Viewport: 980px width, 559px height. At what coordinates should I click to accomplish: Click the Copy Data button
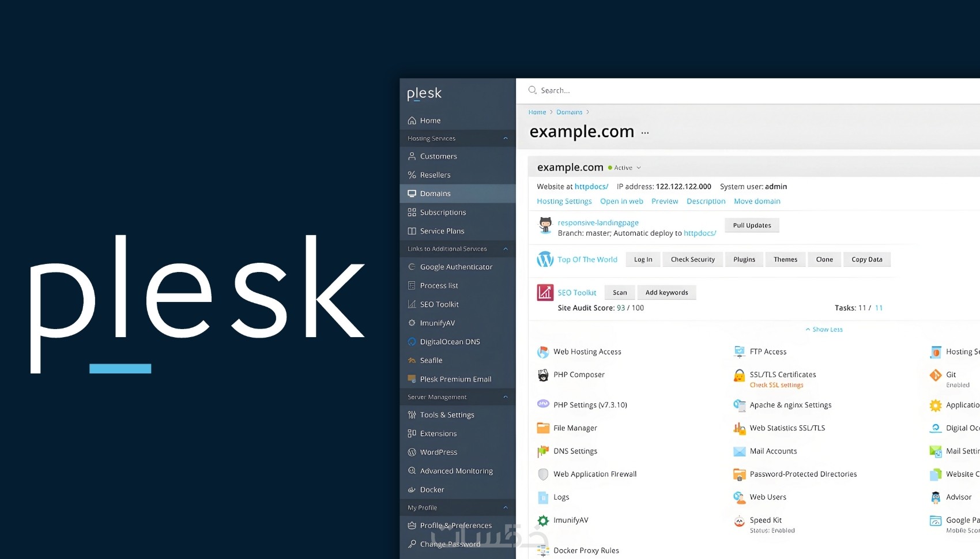pos(867,259)
